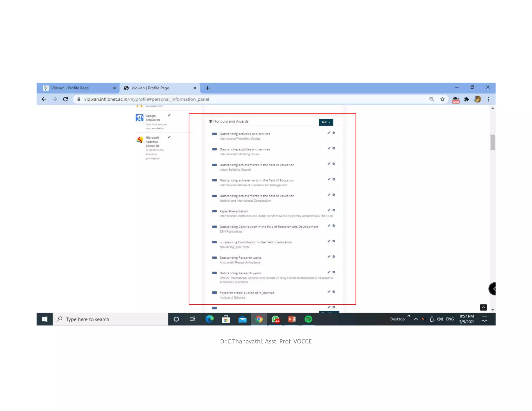
Task: Open the Chrome three-dot menu
Action: click(x=488, y=99)
